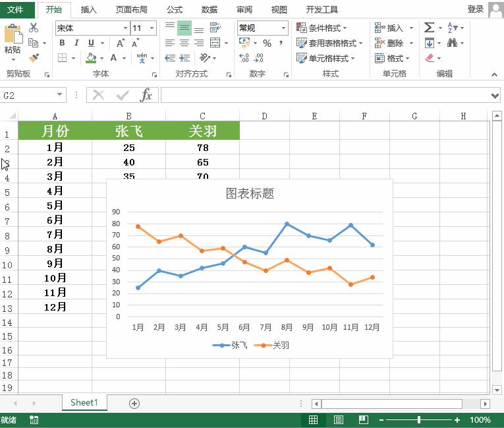Increase indent in alignment group

(184, 58)
